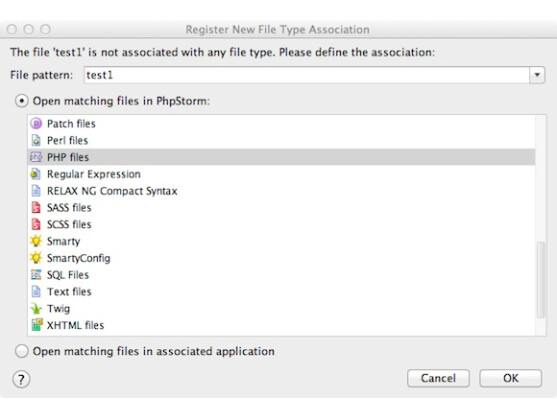Select the Perl files icon
The image size is (557, 418).
click(x=36, y=140)
